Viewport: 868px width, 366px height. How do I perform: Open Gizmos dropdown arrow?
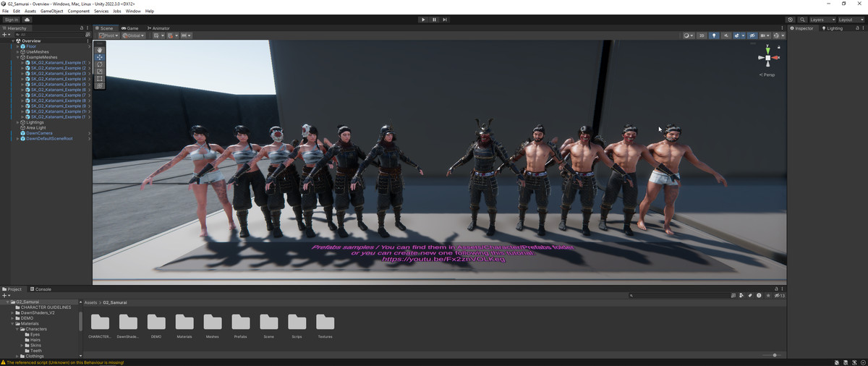pyautogui.click(x=783, y=35)
